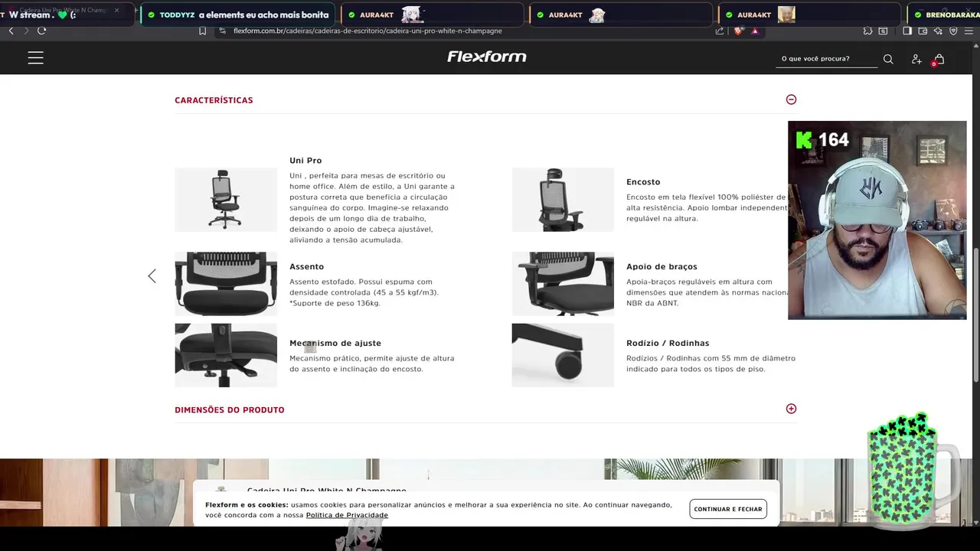Toggle the browser sidebar panel icon
The width and height of the screenshot is (980, 551).
pos(907,31)
